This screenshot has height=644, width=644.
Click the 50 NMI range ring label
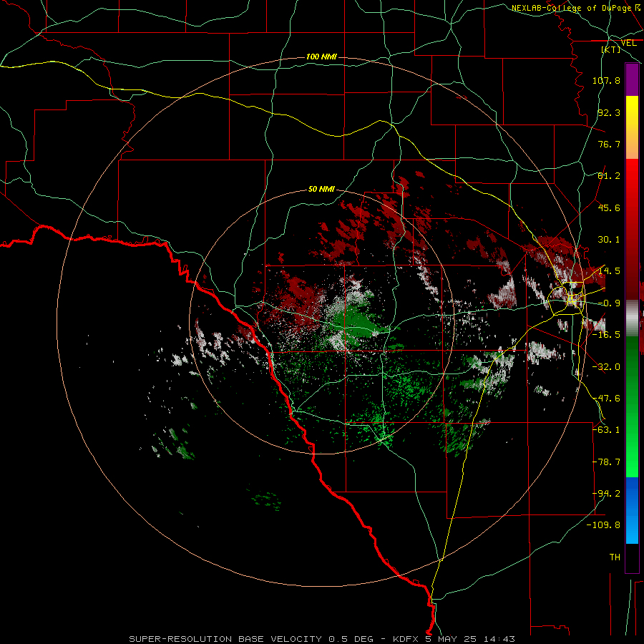[x=321, y=189]
